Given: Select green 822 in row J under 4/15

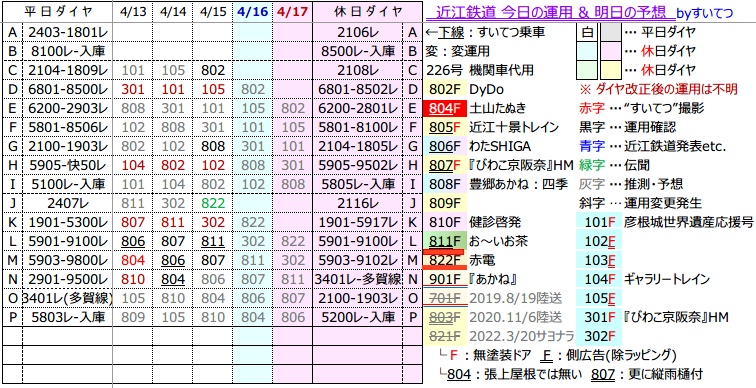Looking at the screenshot, I should pos(213,203).
